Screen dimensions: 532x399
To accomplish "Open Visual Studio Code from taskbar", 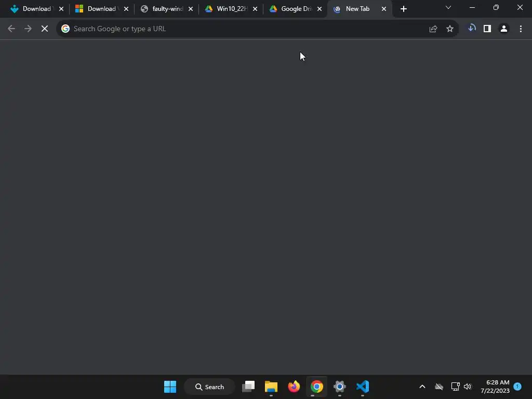I will click(362, 387).
